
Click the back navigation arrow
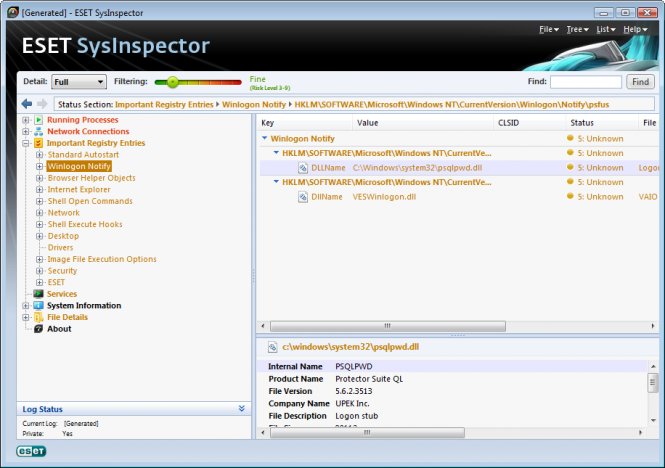[x=27, y=104]
